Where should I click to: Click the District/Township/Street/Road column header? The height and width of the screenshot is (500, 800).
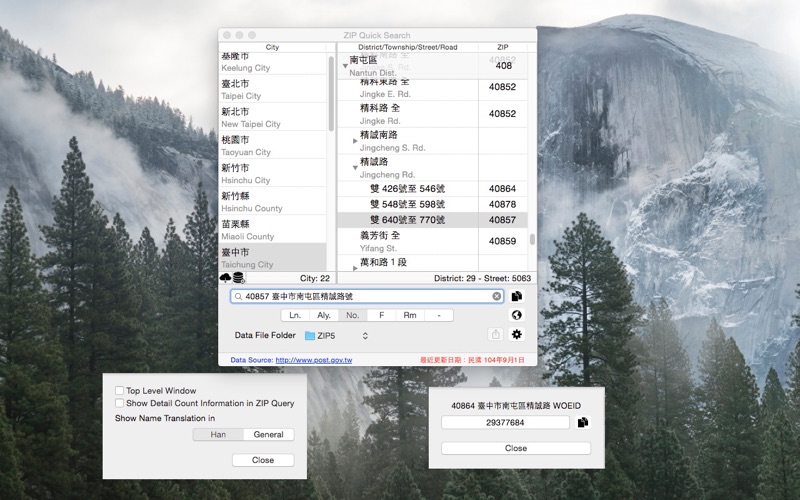coord(408,47)
